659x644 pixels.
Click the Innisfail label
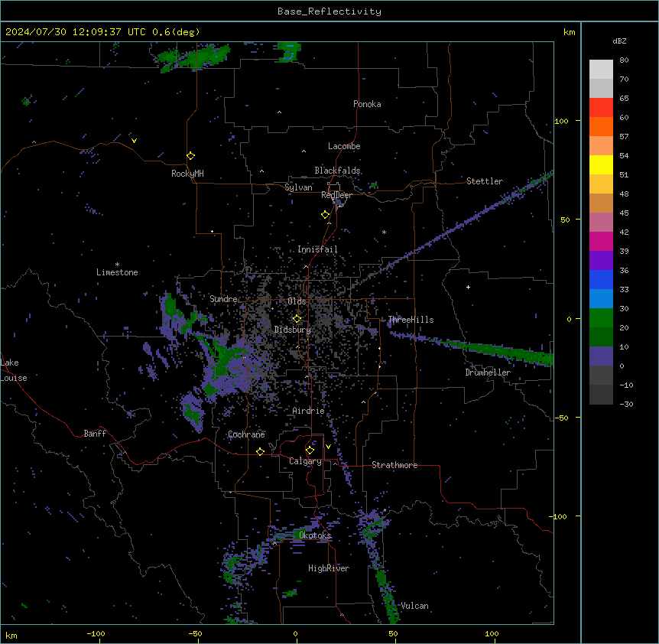click(x=317, y=249)
